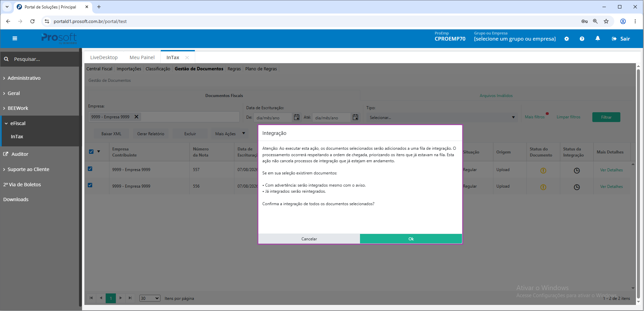Open the 'Arquivos Inválidos' tab
The width and height of the screenshot is (644, 311).
click(496, 96)
